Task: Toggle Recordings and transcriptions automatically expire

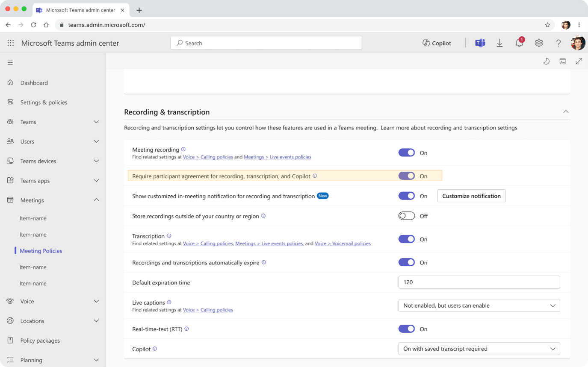Action: (407, 262)
